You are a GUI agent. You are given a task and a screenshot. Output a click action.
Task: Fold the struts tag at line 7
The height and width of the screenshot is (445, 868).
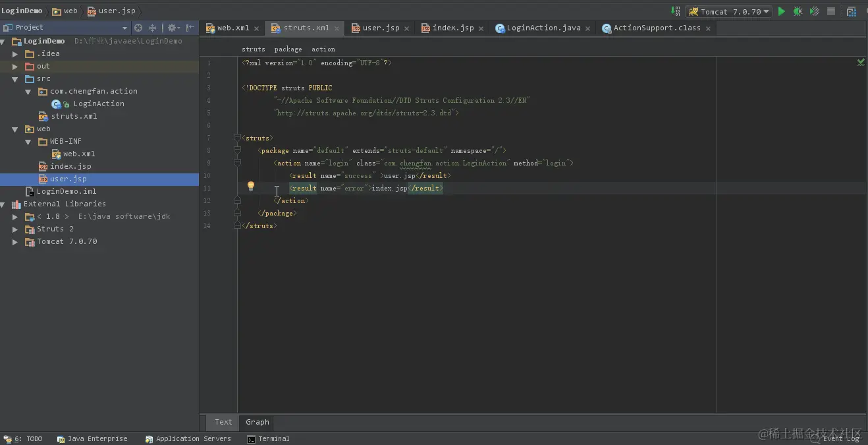(x=237, y=138)
